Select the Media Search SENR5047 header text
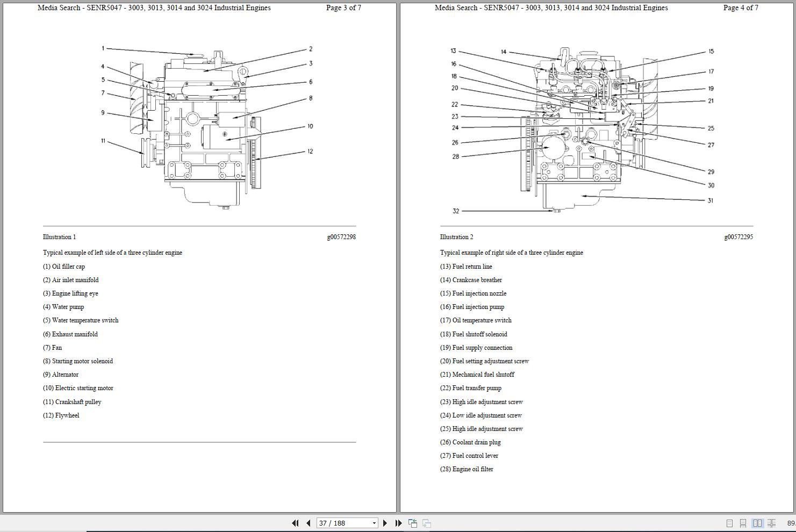Screen dimensions: 796x532 (153, 8)
